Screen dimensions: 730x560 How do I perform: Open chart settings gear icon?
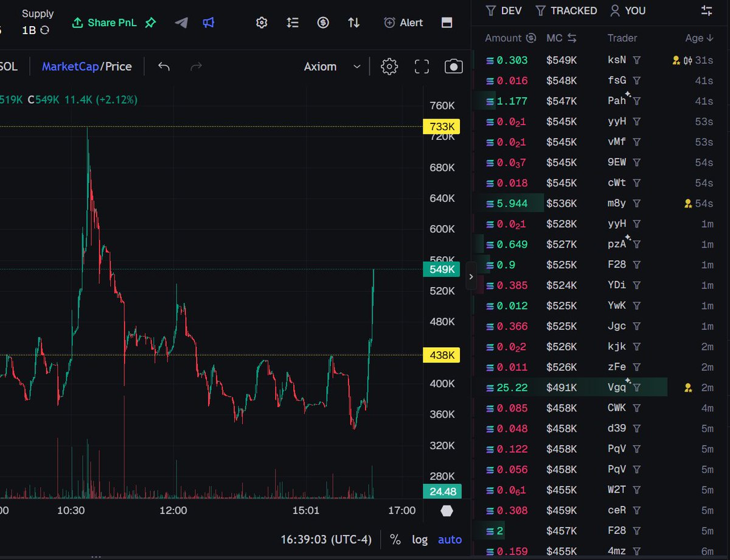tap(389, 66)
